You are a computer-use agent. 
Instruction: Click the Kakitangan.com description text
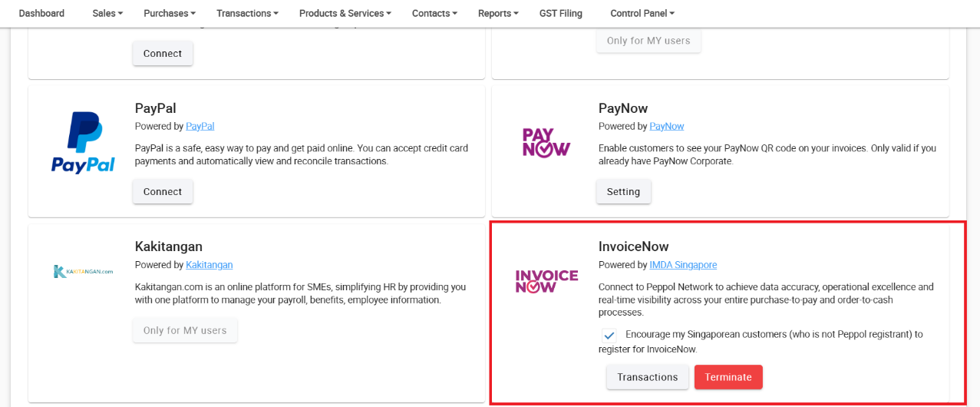click(x=301, y=293)
